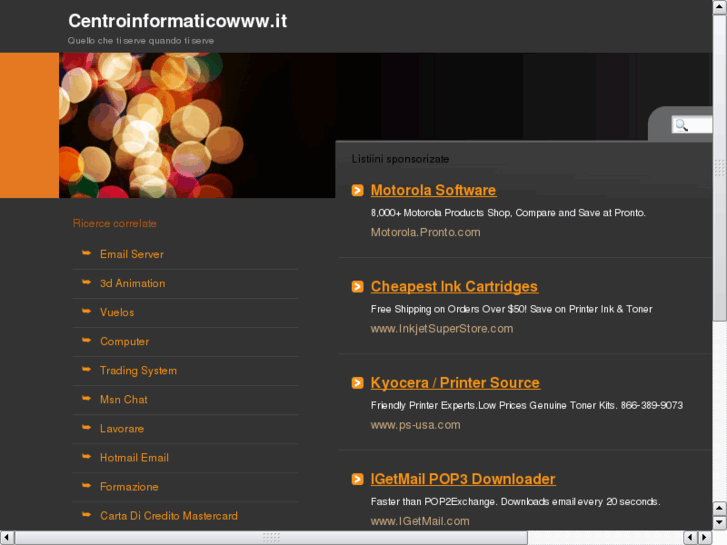
Task: Click the orange chevron icon next to Motorola Software
Action: tap(357, 190)
